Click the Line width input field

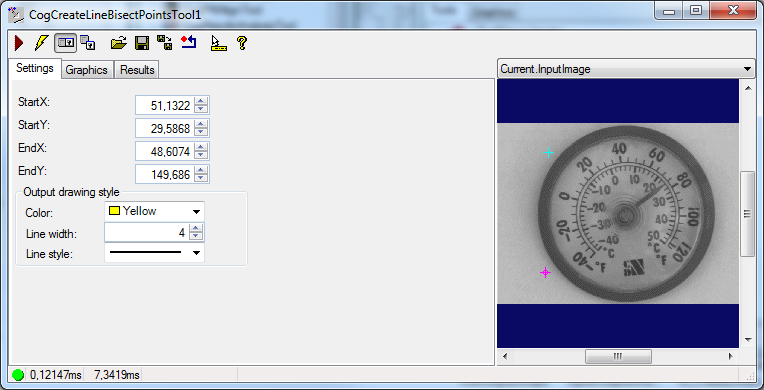[147, 233]
